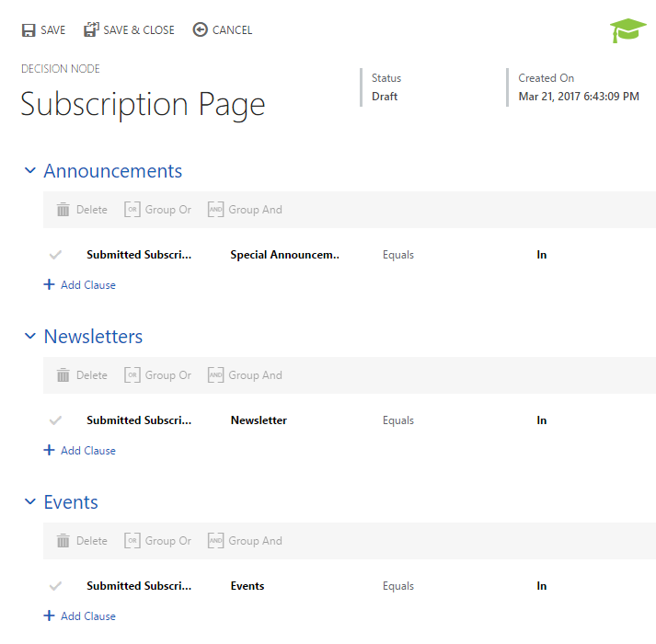Click the Save floppy disk icon
This screenshot has width=656, height=644.
[x=29, y=30]
